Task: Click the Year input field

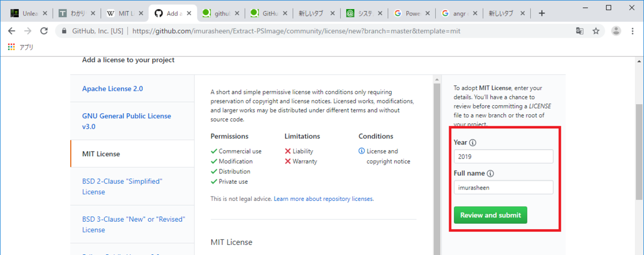Action: click(x=503, y=156)
